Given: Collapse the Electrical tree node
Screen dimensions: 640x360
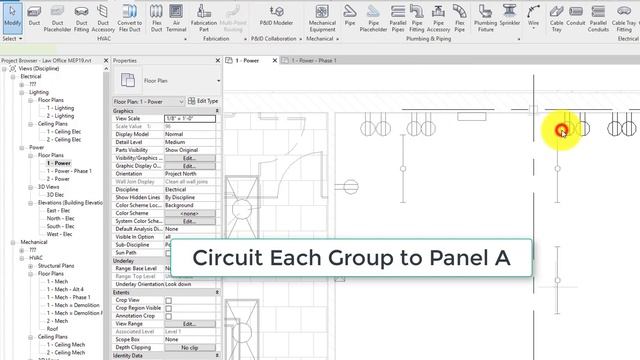Looking at the screenshot, I should click(13, 76).
